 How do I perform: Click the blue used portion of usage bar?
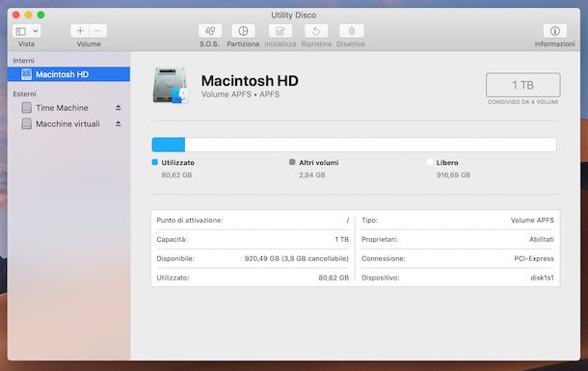coord(169,145)
